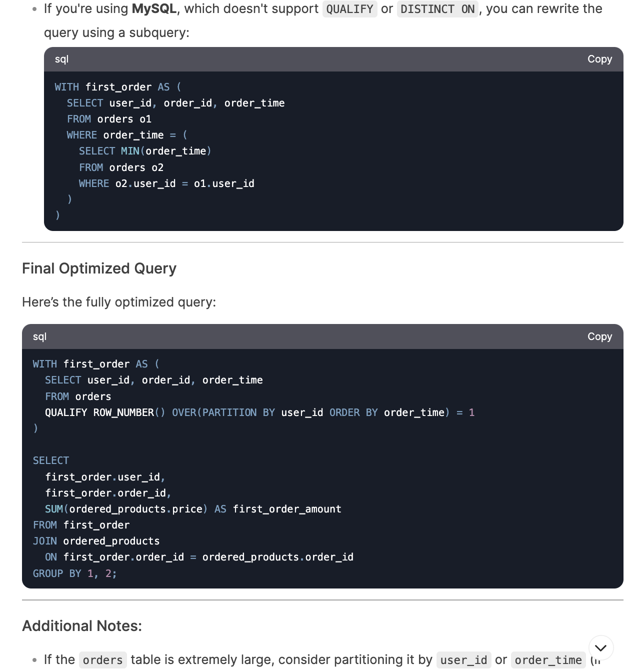
Task: Click the WHERE o2.user_id = o1.user_id line
Action: point(166,183)
